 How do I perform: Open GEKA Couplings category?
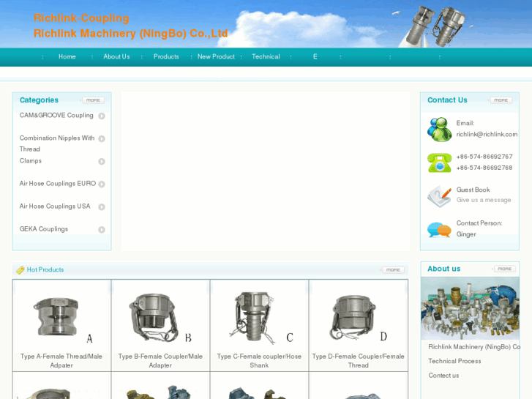44,229
